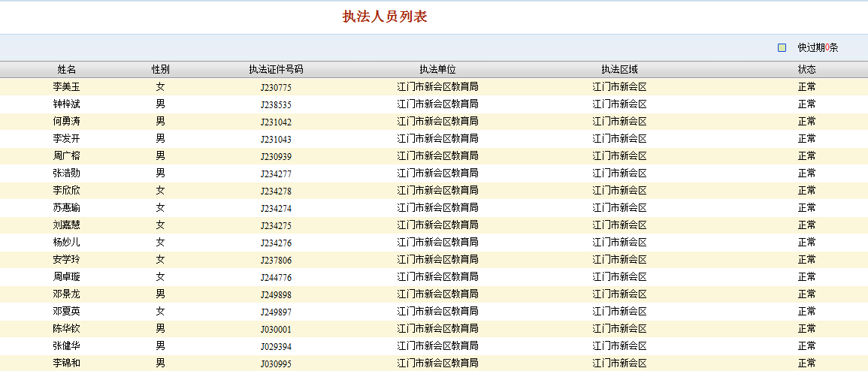Select the name 安学玲
Screen dimensions: 868x371
coord(66,259)
